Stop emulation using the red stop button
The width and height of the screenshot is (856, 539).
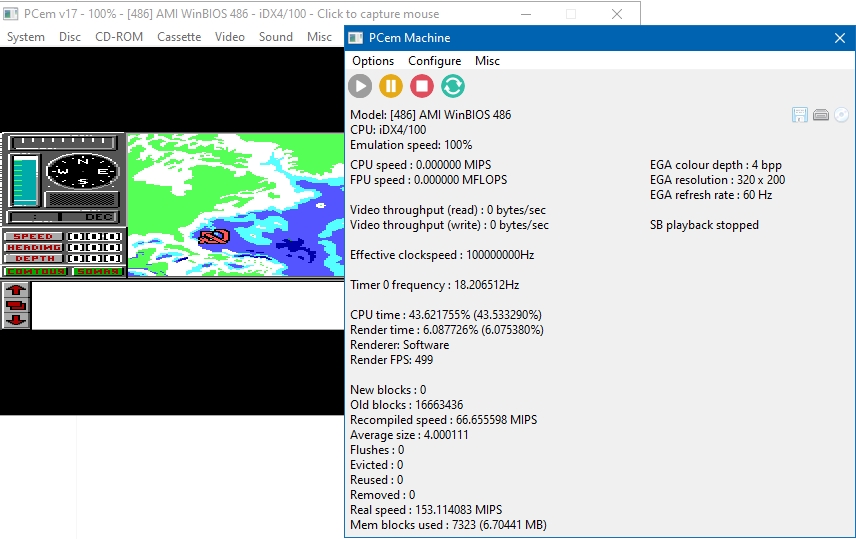[422, 86]
